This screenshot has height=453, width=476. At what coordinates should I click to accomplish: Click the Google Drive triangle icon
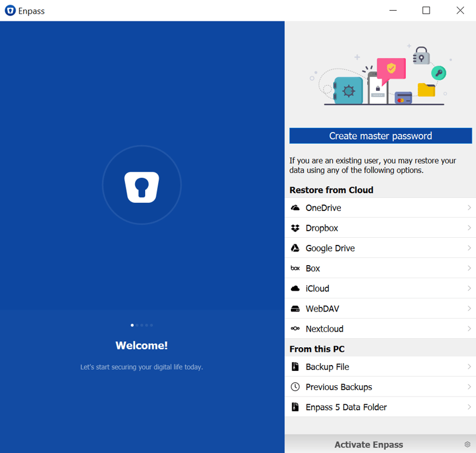295,248
